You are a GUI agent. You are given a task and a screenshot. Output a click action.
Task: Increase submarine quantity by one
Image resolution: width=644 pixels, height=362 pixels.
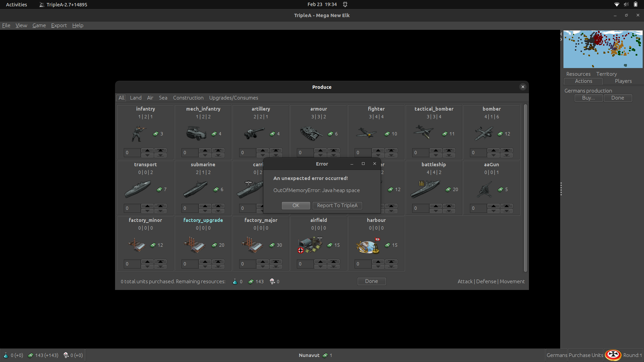coord(205,206)
